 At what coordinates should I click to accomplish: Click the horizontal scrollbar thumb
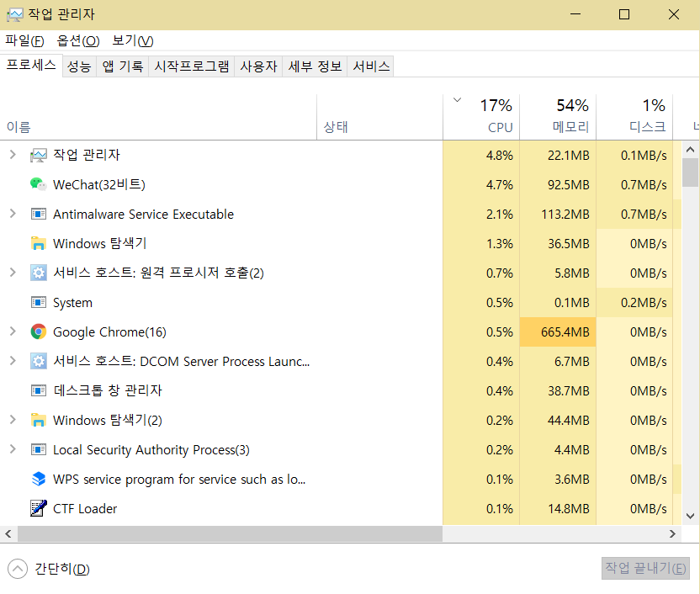(x=230, y=533)
